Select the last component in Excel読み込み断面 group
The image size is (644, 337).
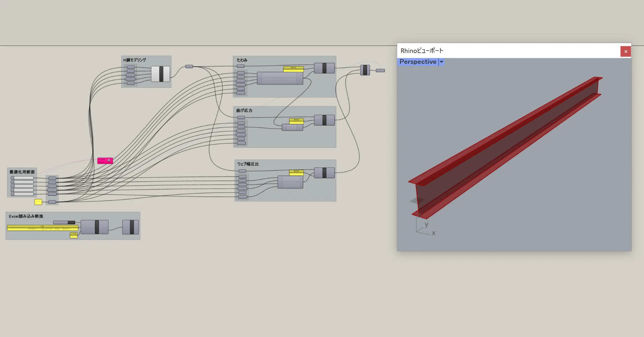(x=131, y=227)
